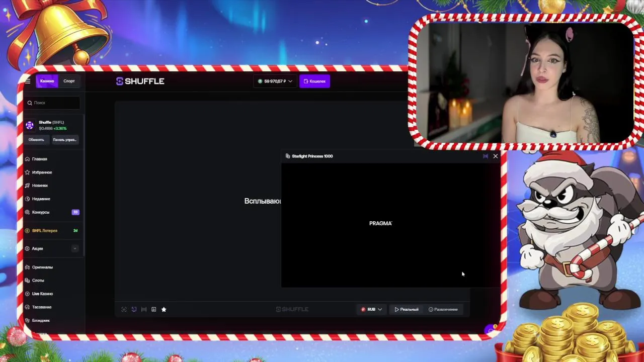Image resolution: width=644 pixels, height=362 pixels.
Task: Toggle fullscreen mode icon in game toolbar
Action: tap(124, 309)
